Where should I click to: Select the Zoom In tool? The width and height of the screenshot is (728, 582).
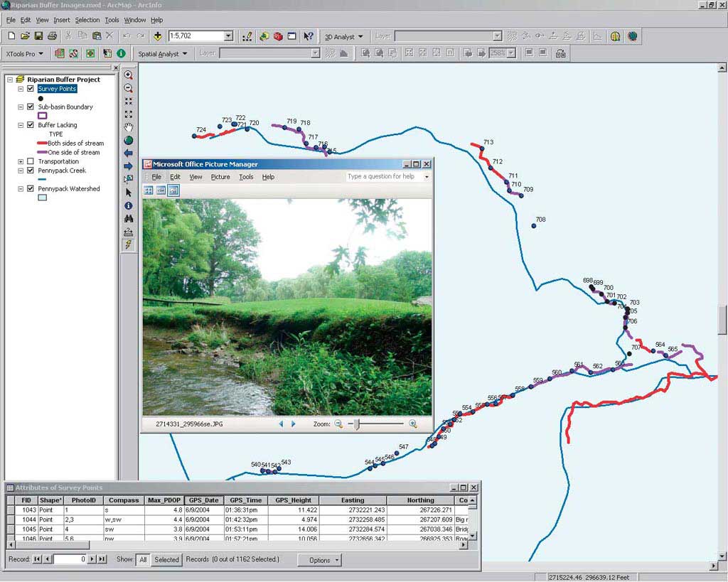129,75
